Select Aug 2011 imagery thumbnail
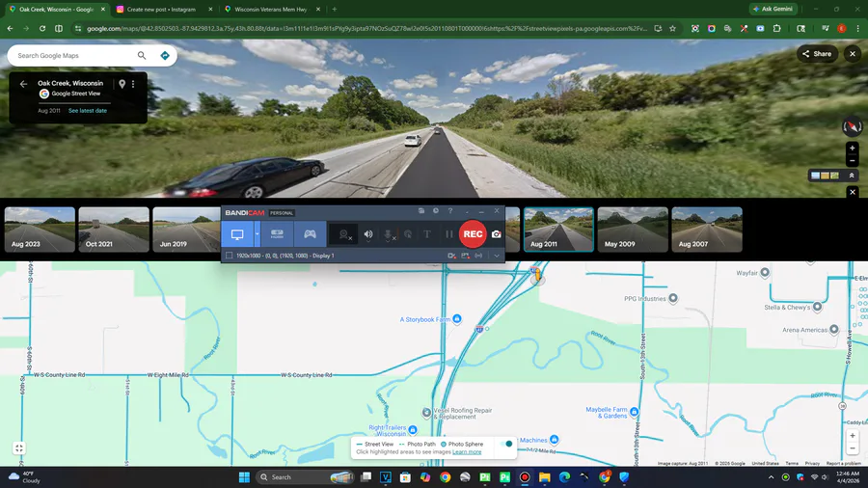 tap(558, 230)
